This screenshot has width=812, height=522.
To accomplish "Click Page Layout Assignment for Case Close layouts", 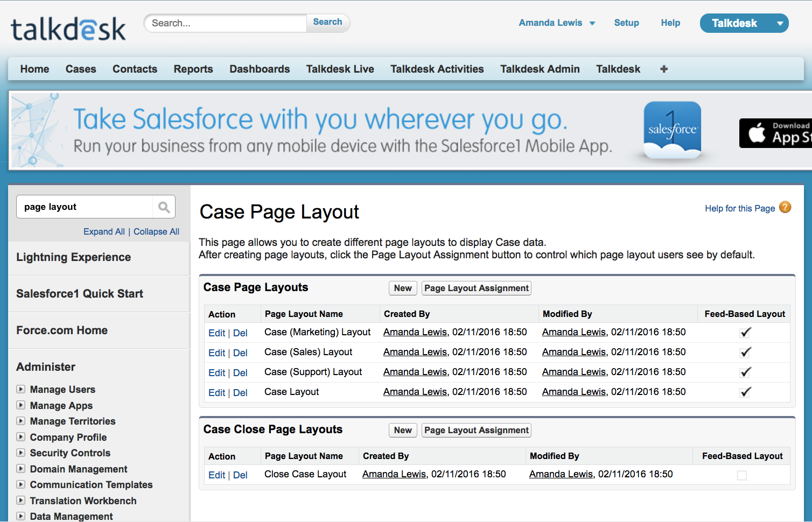I will [477, 430].
